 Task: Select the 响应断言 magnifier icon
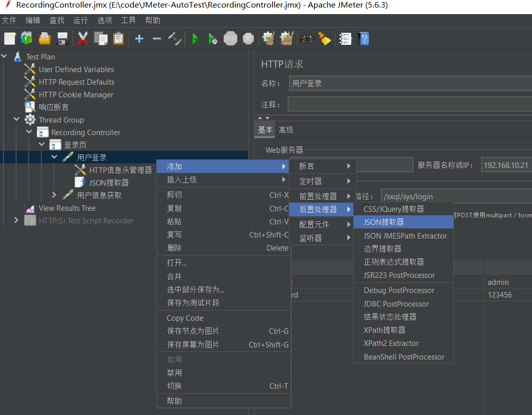[30, 107]
